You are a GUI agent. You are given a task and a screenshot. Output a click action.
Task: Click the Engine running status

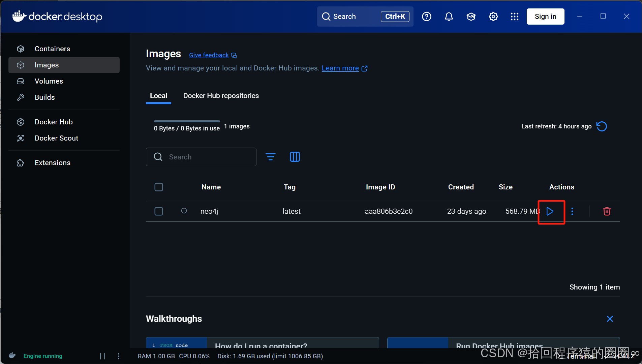[x=43, y=356]
